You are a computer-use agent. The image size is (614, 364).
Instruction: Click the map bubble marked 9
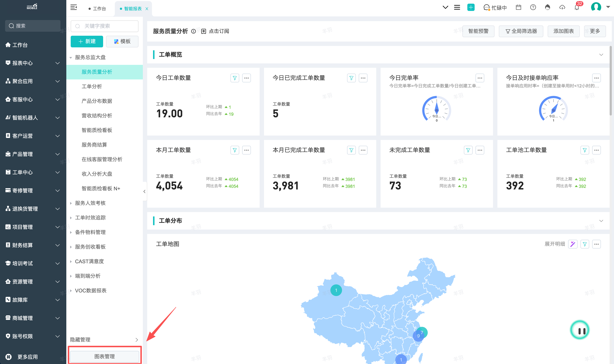[419, 336]
